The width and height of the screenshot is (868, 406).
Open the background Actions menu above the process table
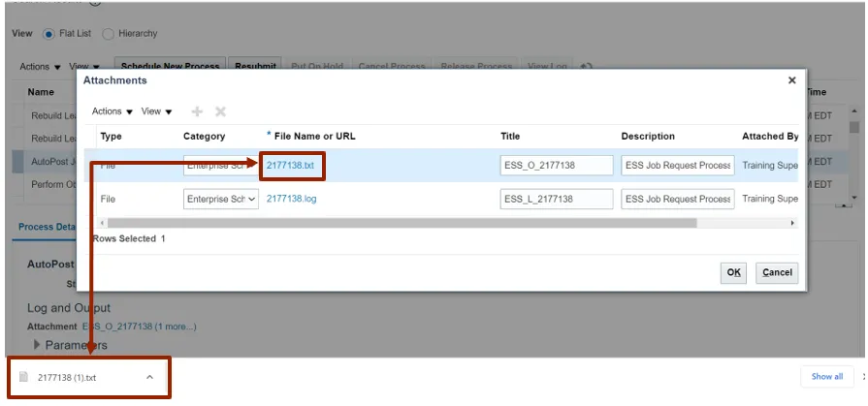(x=41, y=67)
